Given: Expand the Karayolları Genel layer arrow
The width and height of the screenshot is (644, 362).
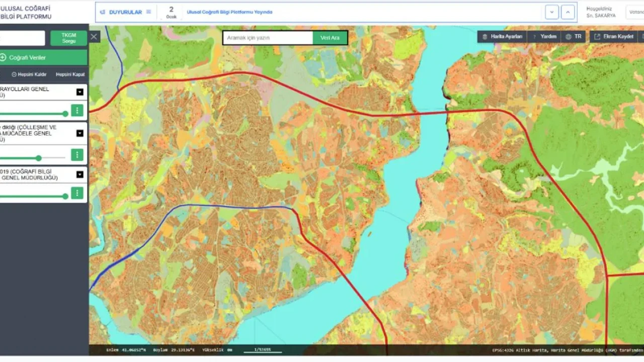Looking at the screenshot, I should click(80, 92).
